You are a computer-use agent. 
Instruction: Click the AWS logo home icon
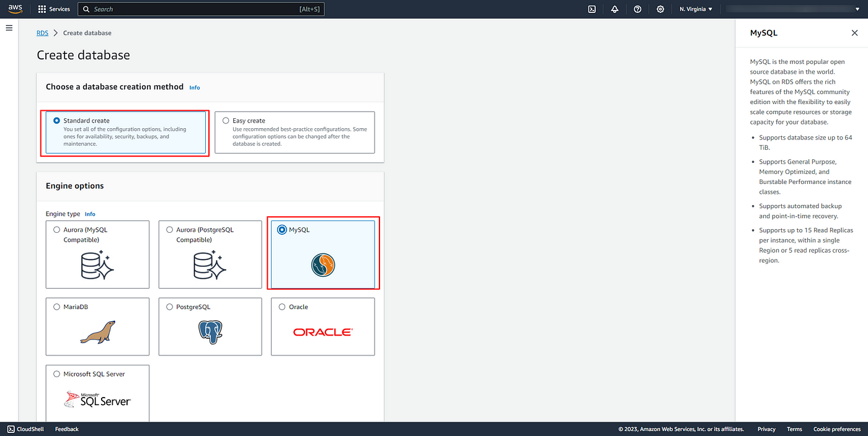coord(15,9)
